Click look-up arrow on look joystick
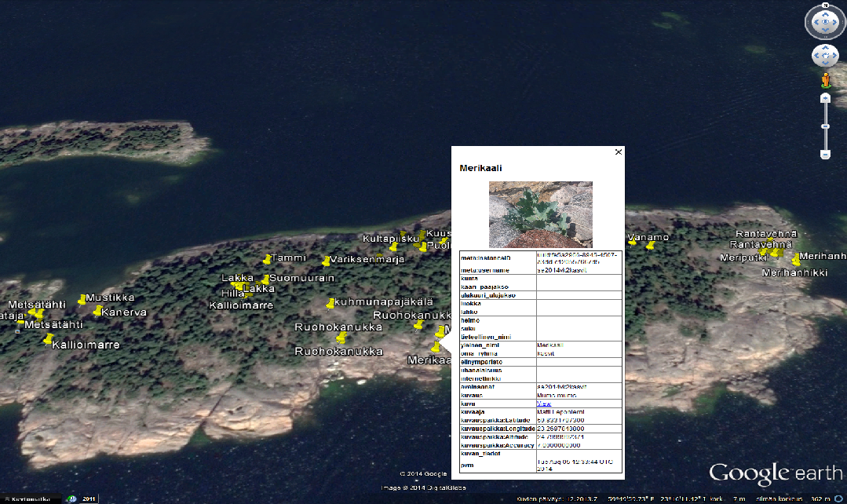Screen dimensions: 847x504 point(825,13)
